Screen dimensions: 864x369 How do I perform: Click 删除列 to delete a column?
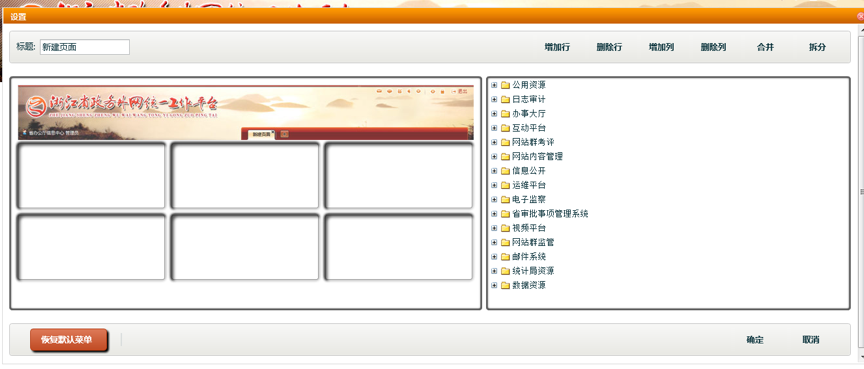pos(714,47)
